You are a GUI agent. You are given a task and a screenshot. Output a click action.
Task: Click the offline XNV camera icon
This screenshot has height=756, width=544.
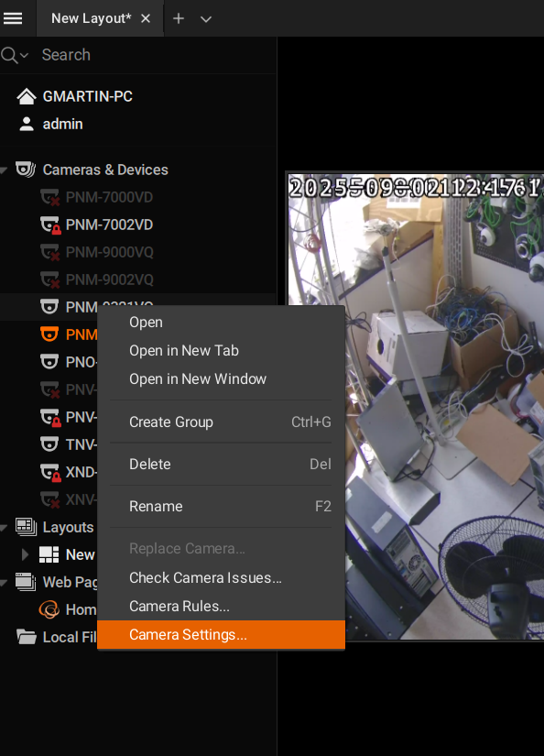49,499
